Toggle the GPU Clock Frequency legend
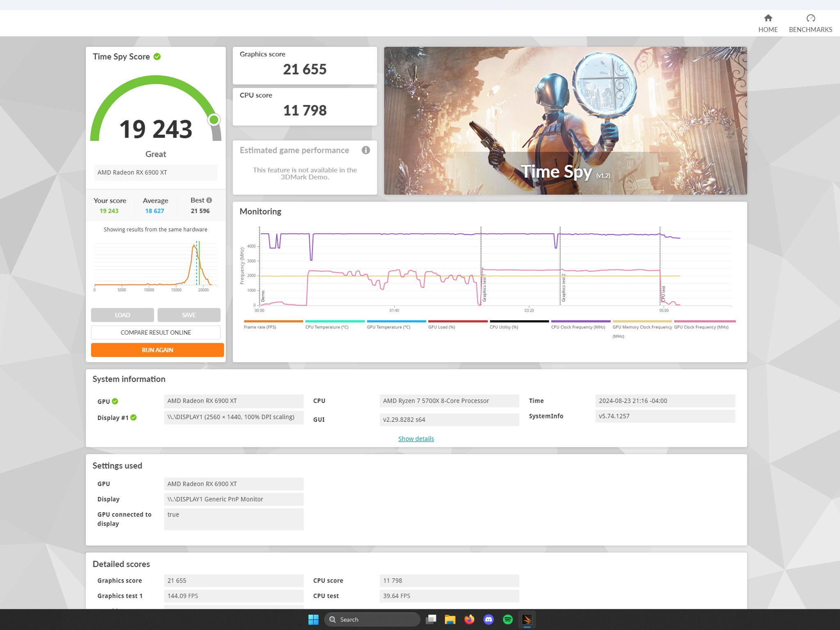The height and width of the screenshot is (630, 840). 705,324
